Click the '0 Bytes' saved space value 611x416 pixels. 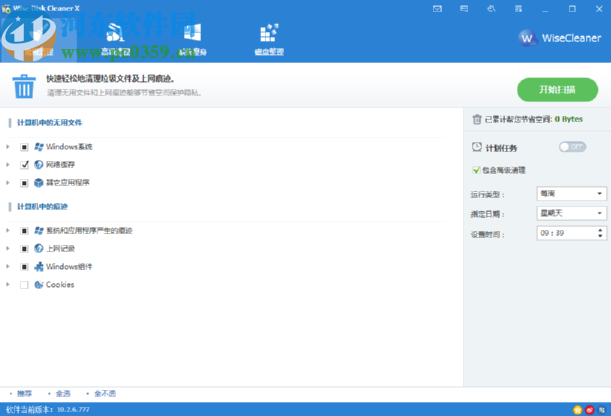569,119
